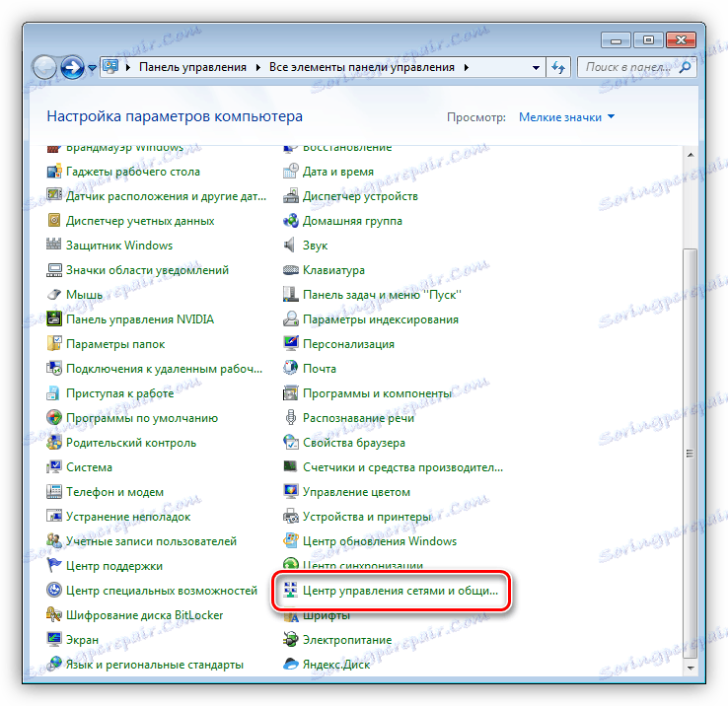This screenshot has width=728, height=706.
Task: Open the Parental Controls icon (Родительский контроль)
Action: [54, 443]
